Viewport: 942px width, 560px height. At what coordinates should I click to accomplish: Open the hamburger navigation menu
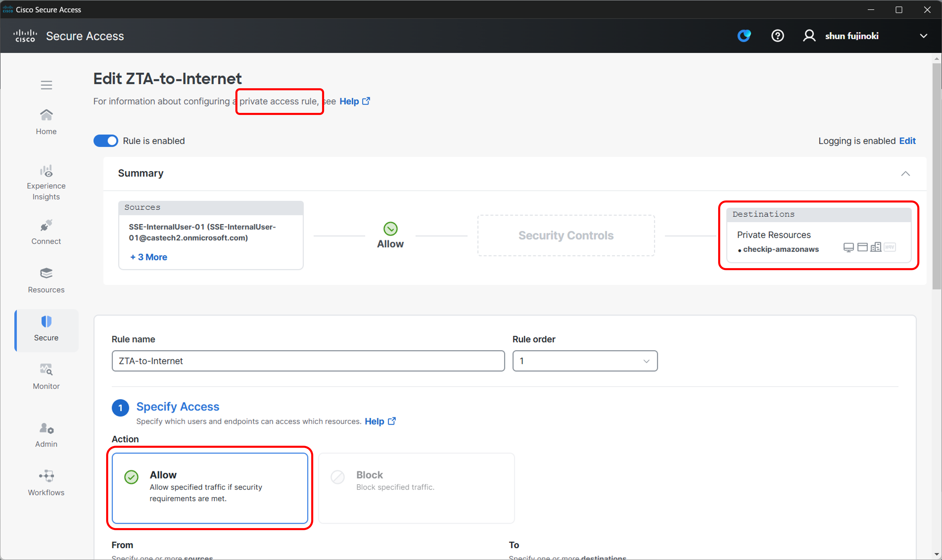(46, 85)
